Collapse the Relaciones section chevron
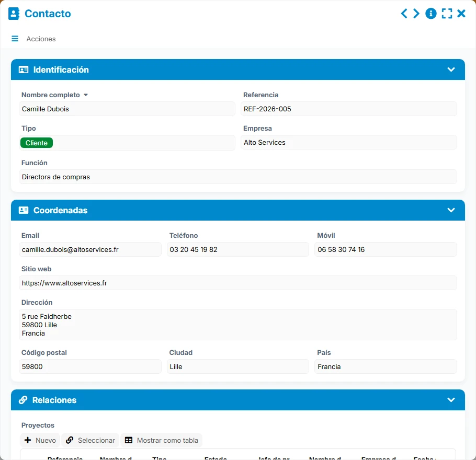 (451, 400)
